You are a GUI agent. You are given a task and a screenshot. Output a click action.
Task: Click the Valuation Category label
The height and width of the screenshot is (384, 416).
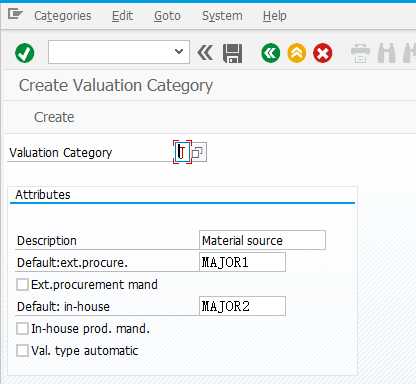point(61,153)
